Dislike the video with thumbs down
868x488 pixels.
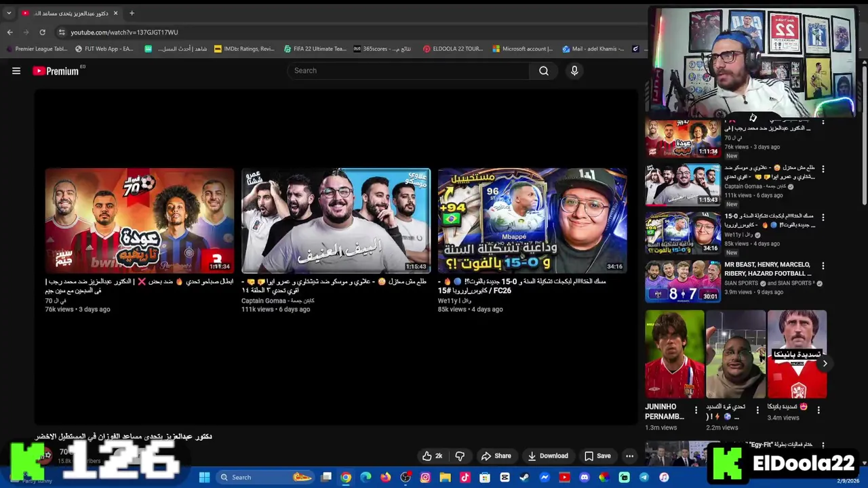[460, 456]
